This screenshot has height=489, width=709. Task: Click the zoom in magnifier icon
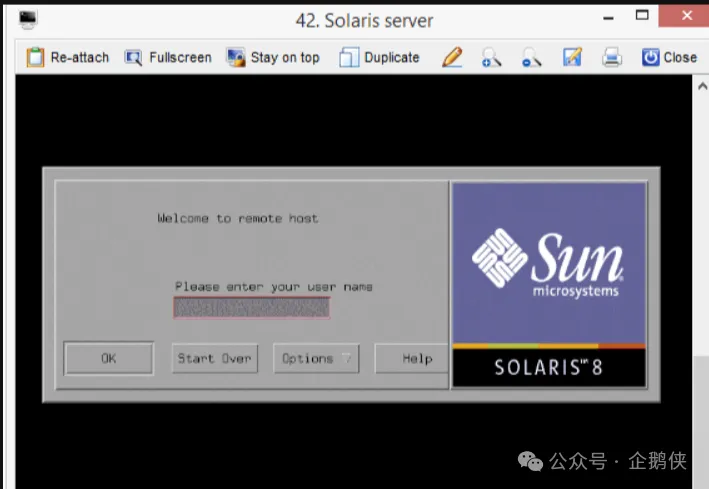[x=491, y=57]
